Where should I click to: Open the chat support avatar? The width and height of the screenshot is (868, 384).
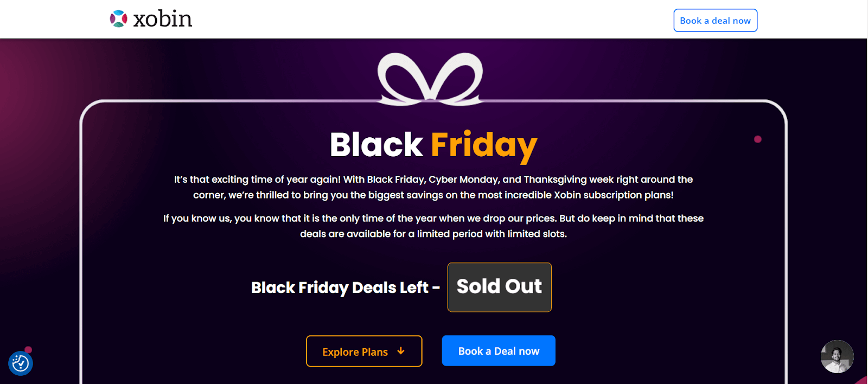tap(837, 356)
